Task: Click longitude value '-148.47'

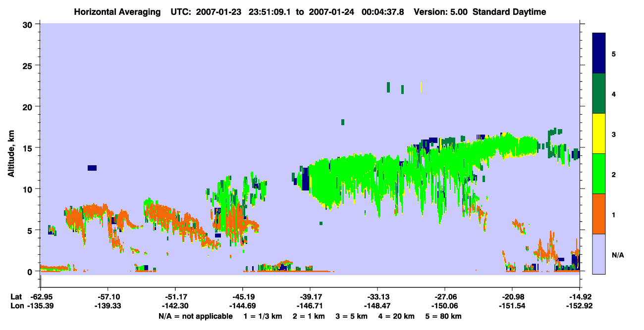Action: coord(377,306)
